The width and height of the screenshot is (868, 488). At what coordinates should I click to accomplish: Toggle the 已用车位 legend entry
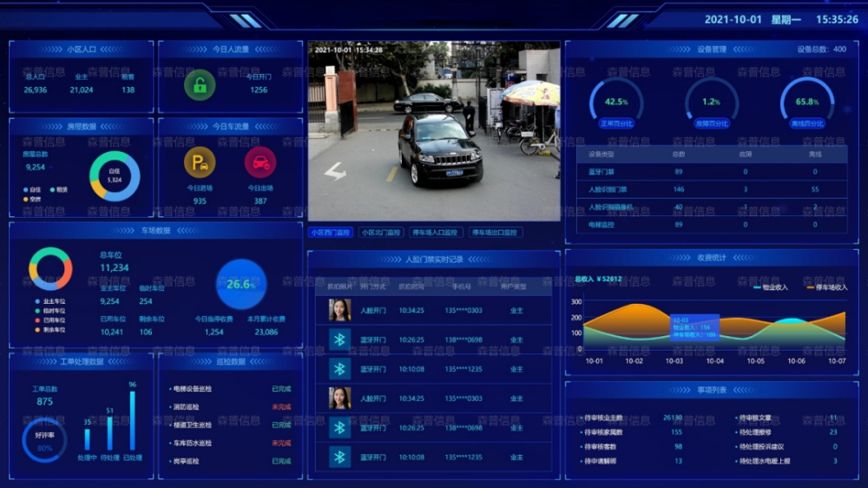[50, 320]
